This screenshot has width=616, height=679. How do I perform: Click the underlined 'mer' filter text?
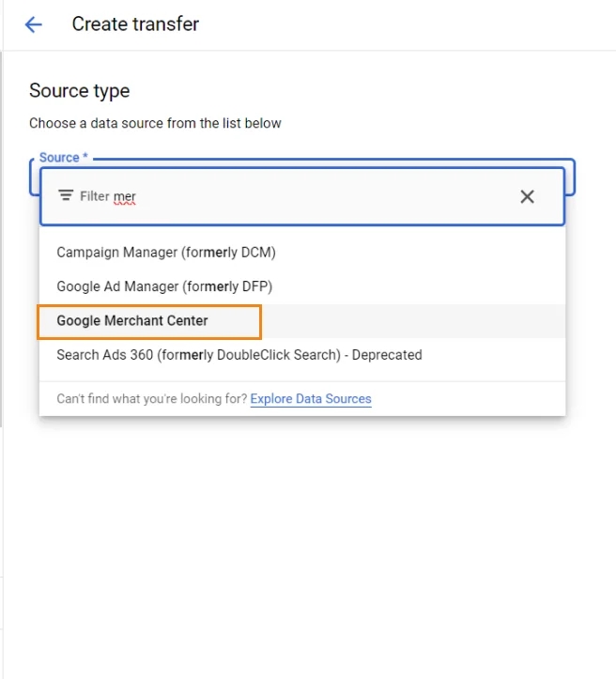click(x=125, y=196)
